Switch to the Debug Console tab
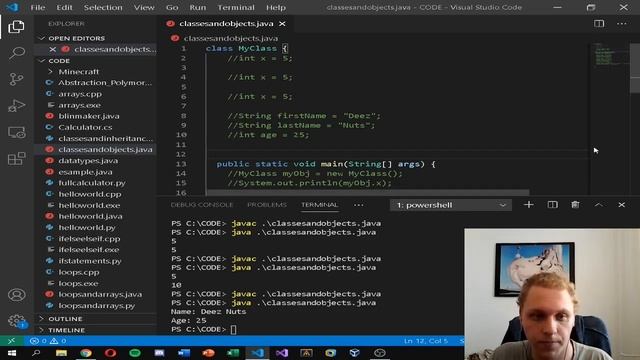This screenshot has height=360, width=640. coord(202,205)
